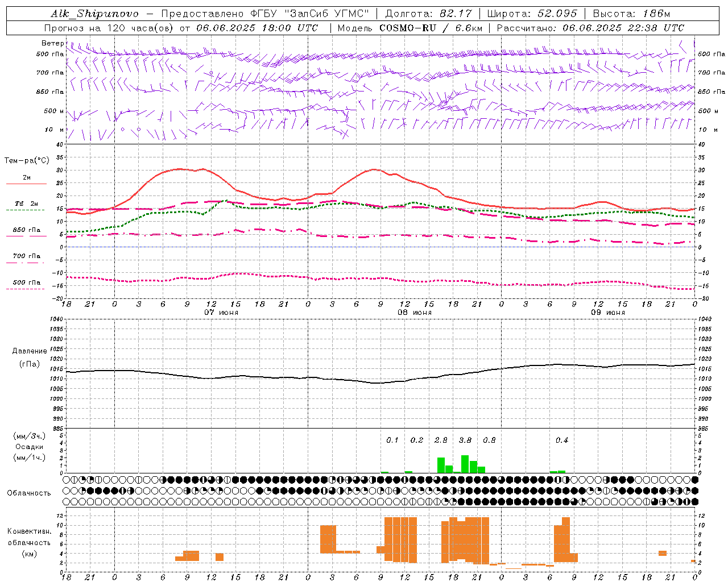This screenshot has width=728, height=582.
Task: Click the dotted line sample under '500 гПа' legend
Action: point(26,289)
